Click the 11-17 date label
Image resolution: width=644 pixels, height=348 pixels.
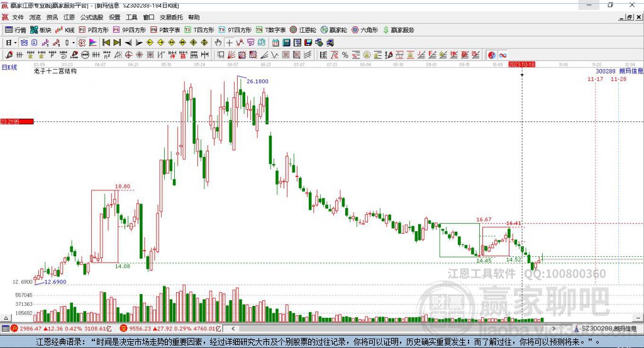click(x=595, y=79)
